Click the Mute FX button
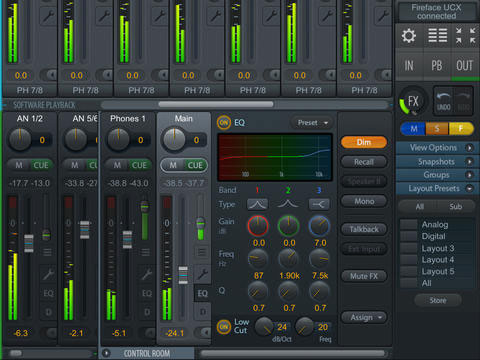Screen dimensions: 480x360 pyautogui.click(x=364, y=276)
